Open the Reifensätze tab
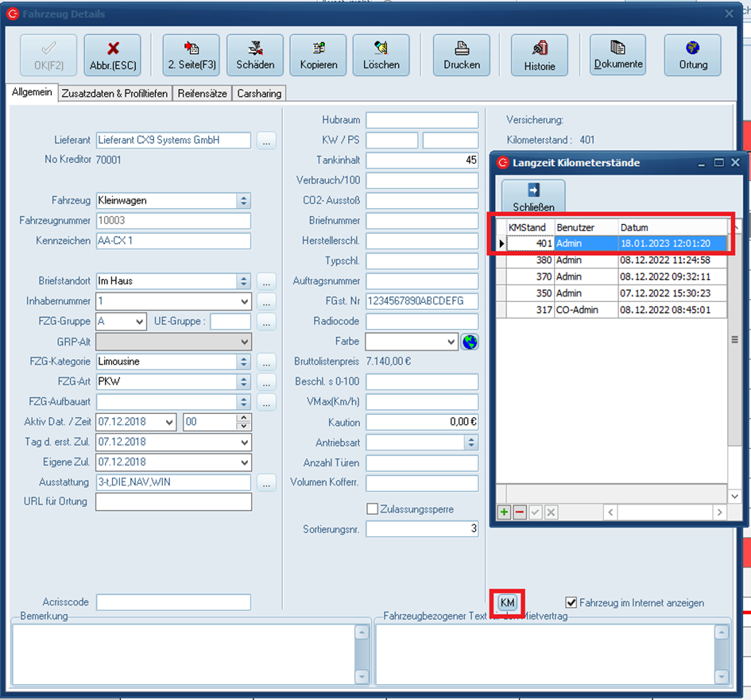Screen dimensions: 751x700 pyautogui.click(x=202, y=94)
